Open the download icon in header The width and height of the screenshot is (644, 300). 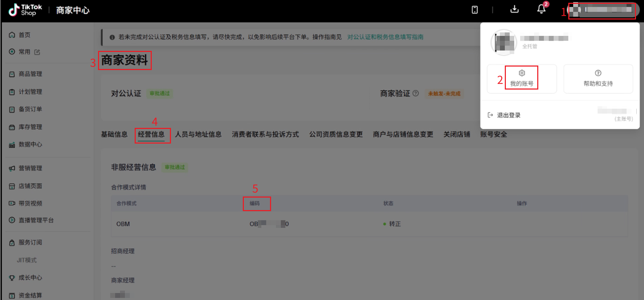pyautogui.click(x=514, y=9)
